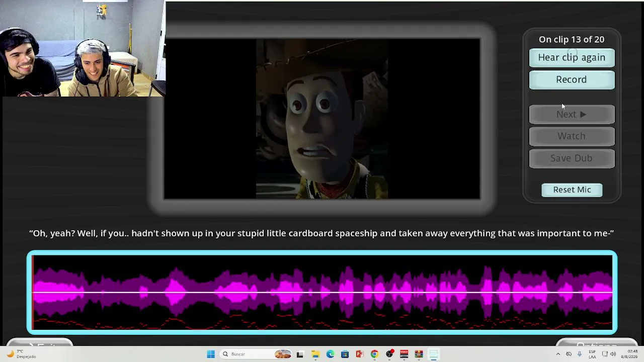Open the Windows Start menu
The image size is (644, 362).
point(211,354)
